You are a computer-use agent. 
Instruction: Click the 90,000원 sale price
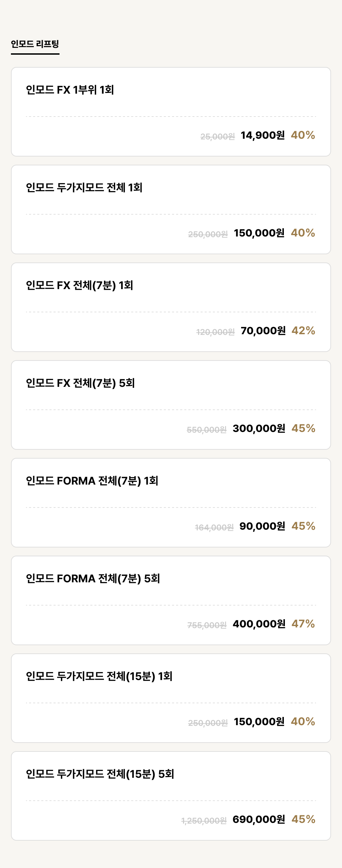pos(262,526)
